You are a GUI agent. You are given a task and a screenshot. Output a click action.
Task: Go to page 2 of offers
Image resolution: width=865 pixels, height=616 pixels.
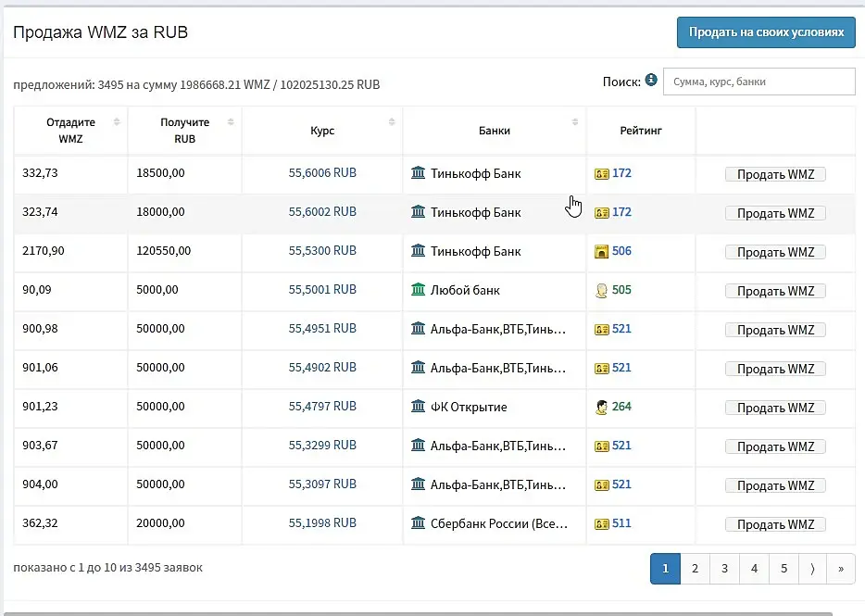click(x=696, y=568)
